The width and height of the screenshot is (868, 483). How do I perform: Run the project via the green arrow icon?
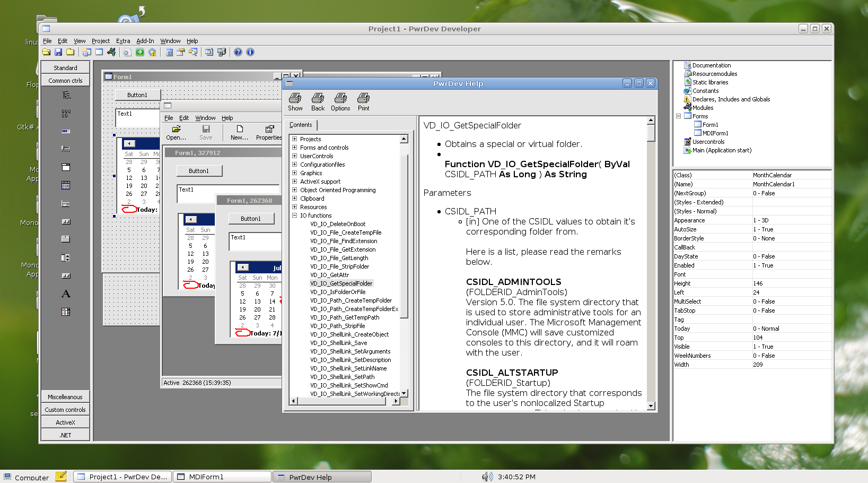pos(139,52)
